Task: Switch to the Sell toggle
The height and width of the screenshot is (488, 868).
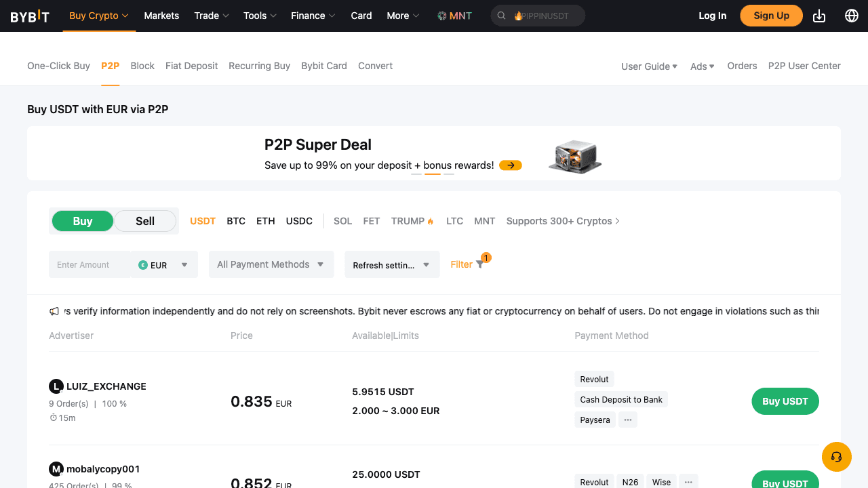Action: pos(145,221)
